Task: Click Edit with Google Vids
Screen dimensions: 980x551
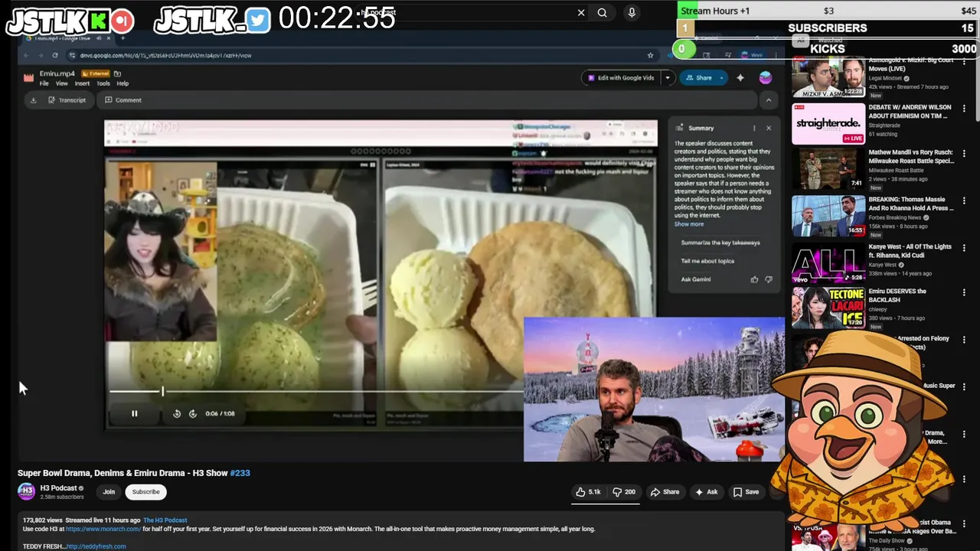Action: [621, 77]
